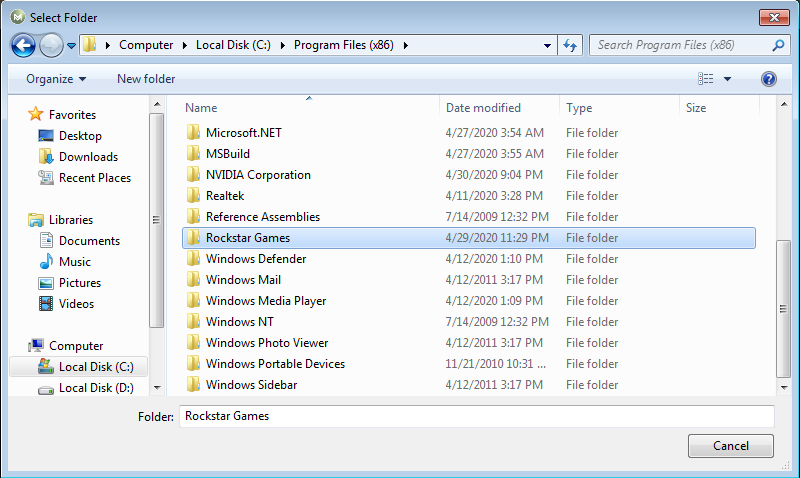Click the search magnifier icon

tap(778, 45)
